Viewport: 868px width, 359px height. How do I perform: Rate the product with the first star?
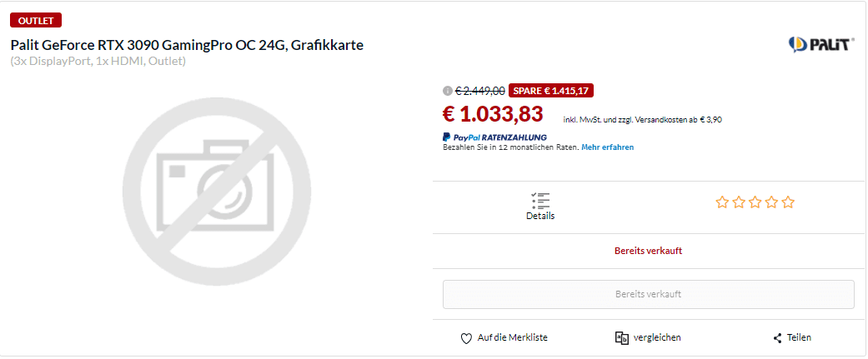click(722, 202)
